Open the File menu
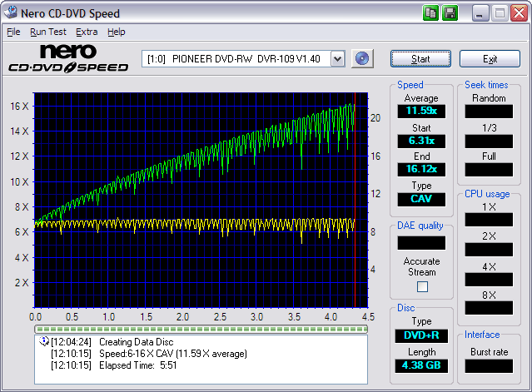This screenshot has width=532, height=392. coord(13,32)
